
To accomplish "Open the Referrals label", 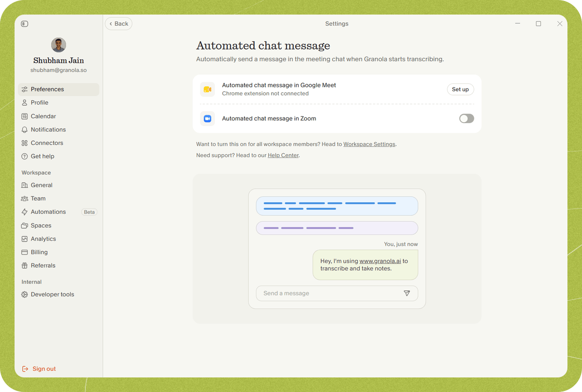I will (43, 265).
